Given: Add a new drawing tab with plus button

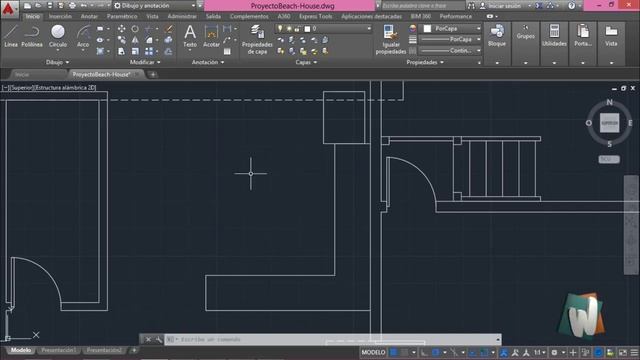Looking at the screenshot, I should pos(153,74).
